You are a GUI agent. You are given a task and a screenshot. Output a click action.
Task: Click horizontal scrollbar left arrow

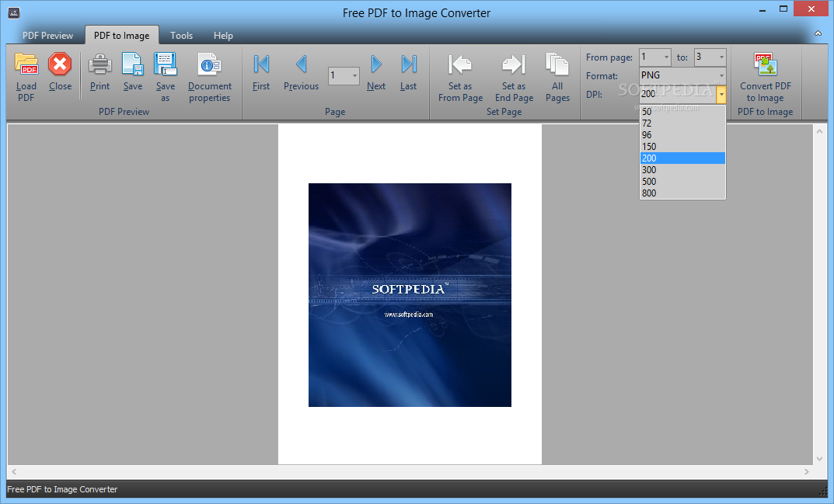coord(14,471)
